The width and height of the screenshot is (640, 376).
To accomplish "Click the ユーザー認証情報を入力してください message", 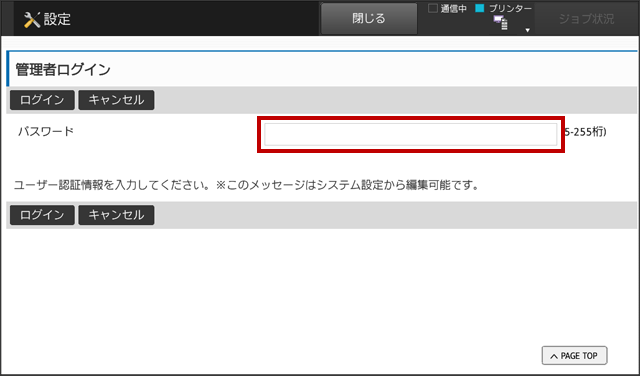I will (246, 185).
